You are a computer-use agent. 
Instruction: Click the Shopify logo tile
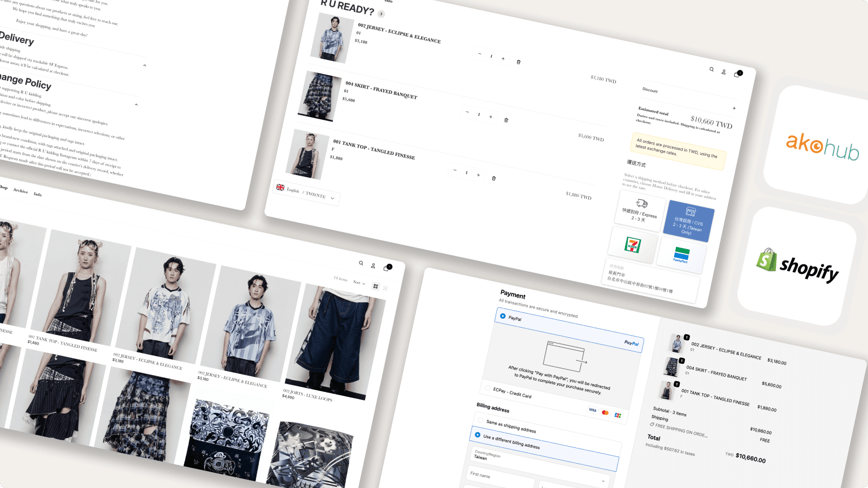point(798,266)
